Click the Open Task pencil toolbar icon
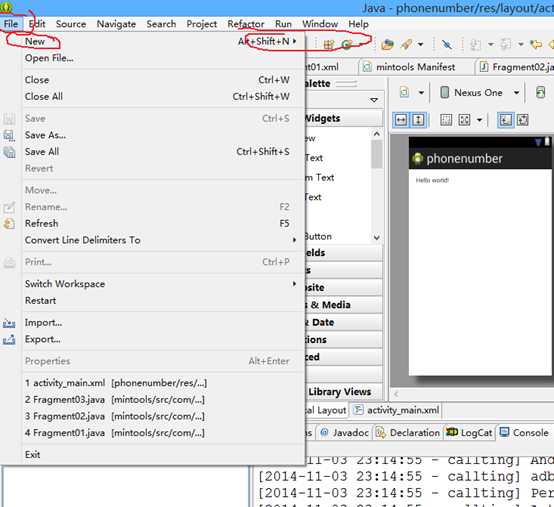This screenshot has width=554, height=507. point(406,45)
